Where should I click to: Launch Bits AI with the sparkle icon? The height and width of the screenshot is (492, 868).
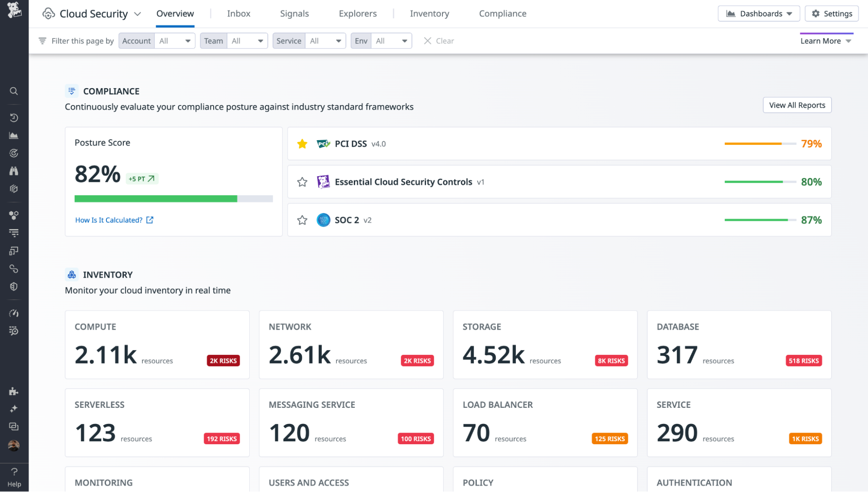click(x=14, y=408)
